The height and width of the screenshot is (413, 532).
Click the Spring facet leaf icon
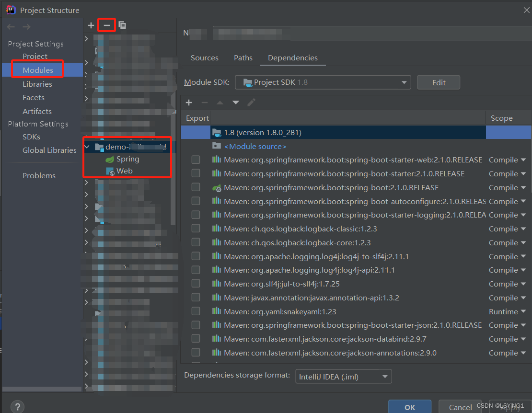coord(110,159)
